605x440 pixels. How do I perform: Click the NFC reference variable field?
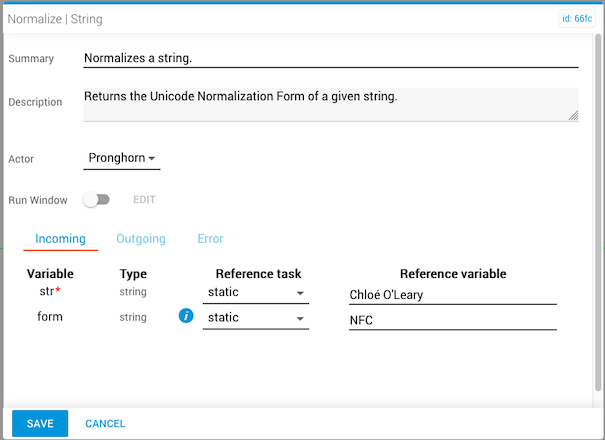pos(452,321)
